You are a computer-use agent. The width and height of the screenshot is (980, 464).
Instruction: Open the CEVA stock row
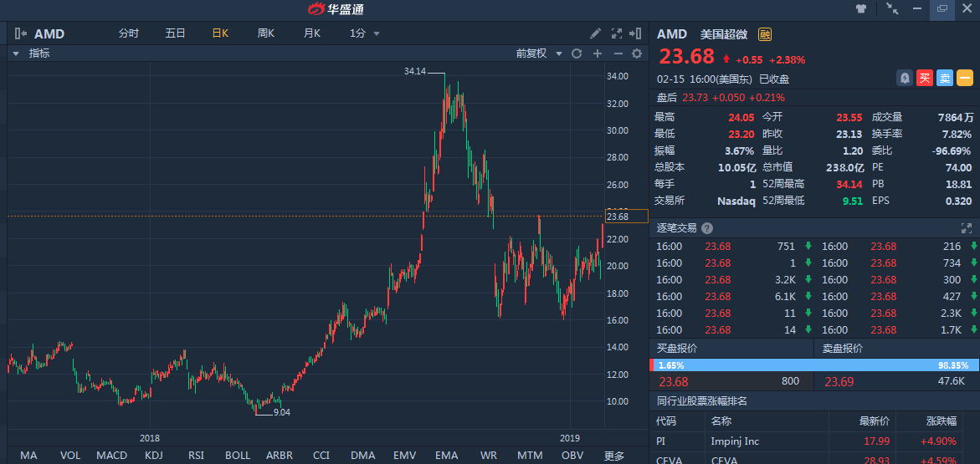point(814,459)
